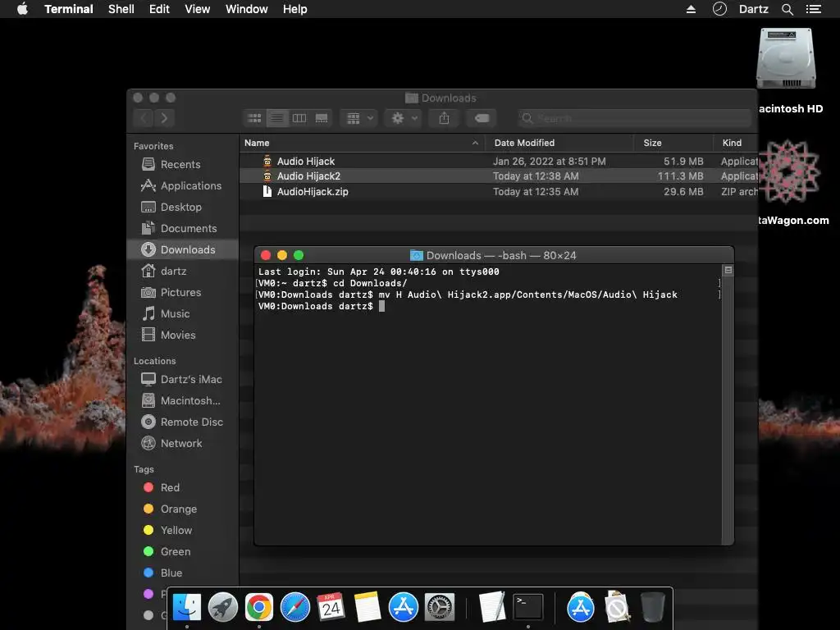Sort by the Name column header
Image resolution: width=840 pixels, height=630 pixels.
(362, 143)
